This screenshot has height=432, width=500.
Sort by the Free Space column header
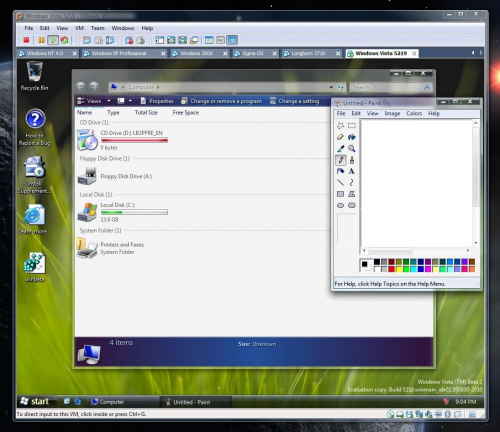tap(186, 113)
